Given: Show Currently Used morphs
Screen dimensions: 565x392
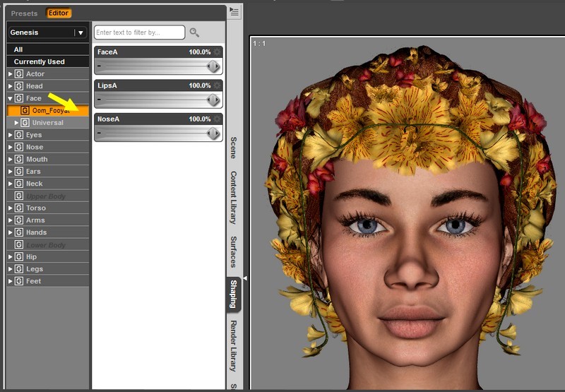Looking at the screenshot, I should [48, 61].
